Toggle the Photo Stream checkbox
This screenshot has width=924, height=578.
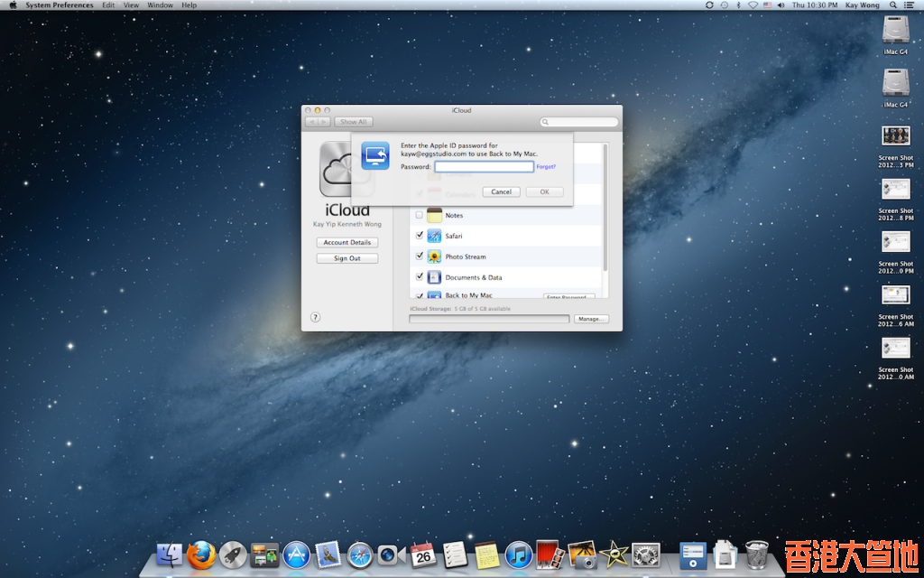coord(419,256)
